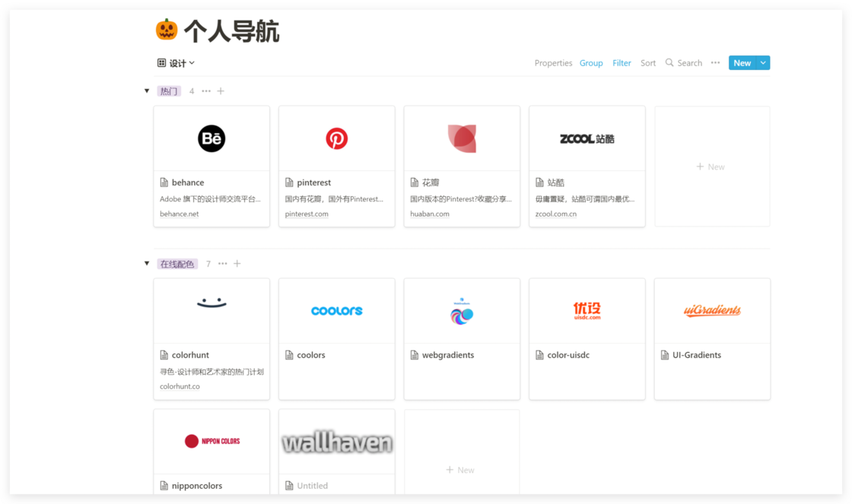Click the ZCOOL 站酷 logo cover

click(x=587, y=138)
